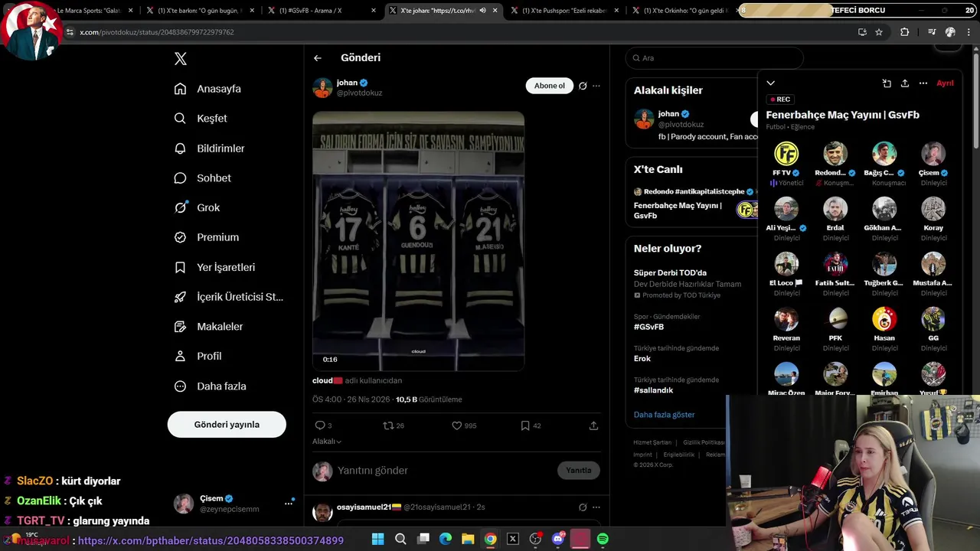The height and width of the screenshot is (551, 980).
Task: Open Bağış C... speaker avatar in Space
Action: [884, 154]
